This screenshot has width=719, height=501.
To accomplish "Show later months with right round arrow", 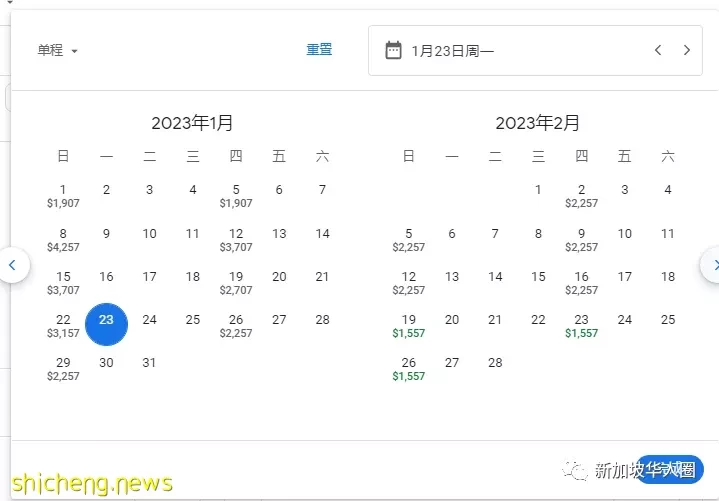I will tap(712, 265).
